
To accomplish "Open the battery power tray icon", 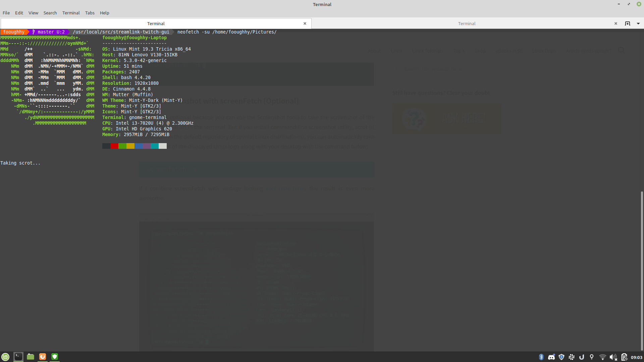I will pos(624,357).
